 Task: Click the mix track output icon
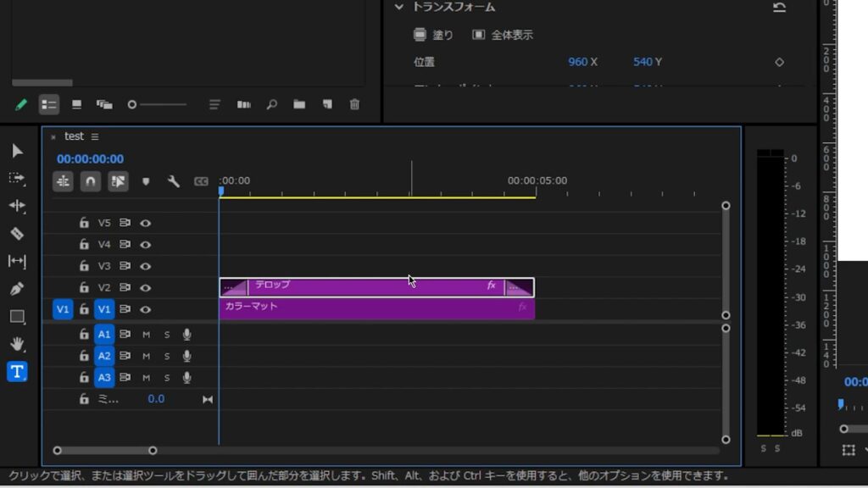point(208,400)
